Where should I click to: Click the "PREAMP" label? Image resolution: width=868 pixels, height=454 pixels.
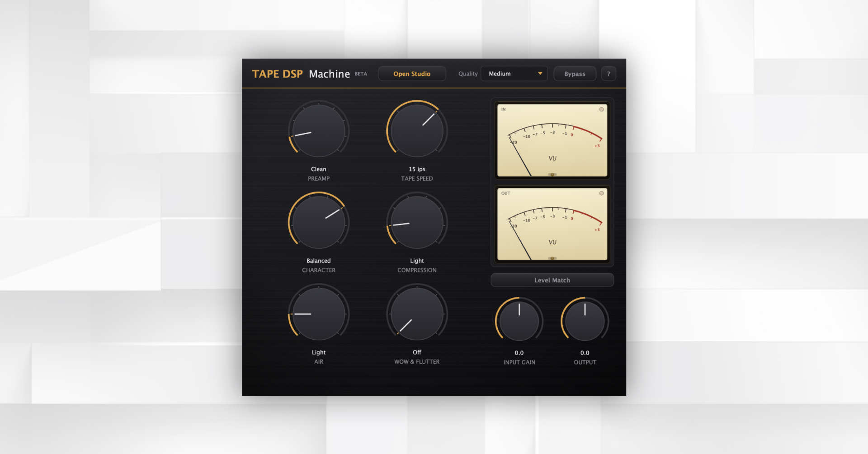click(319, 178)
